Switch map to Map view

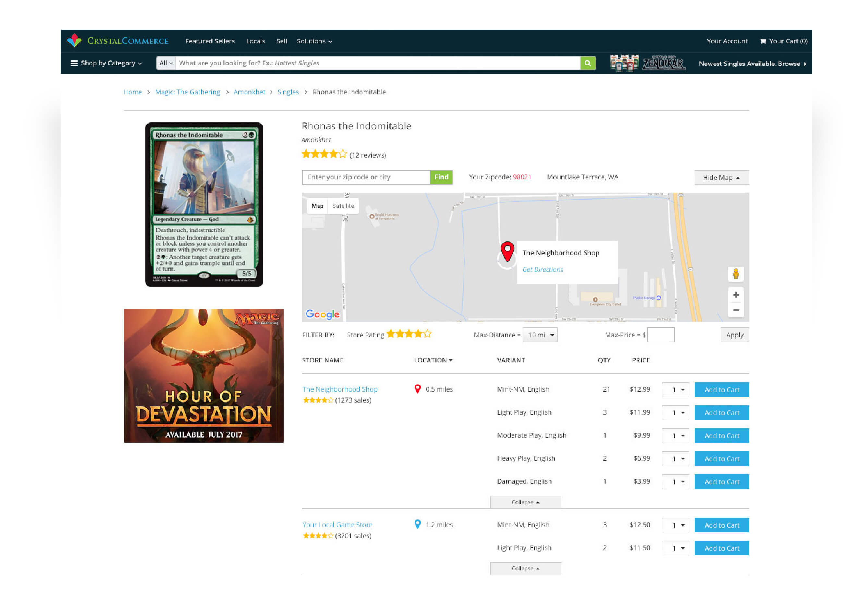[x=317, y=206]
